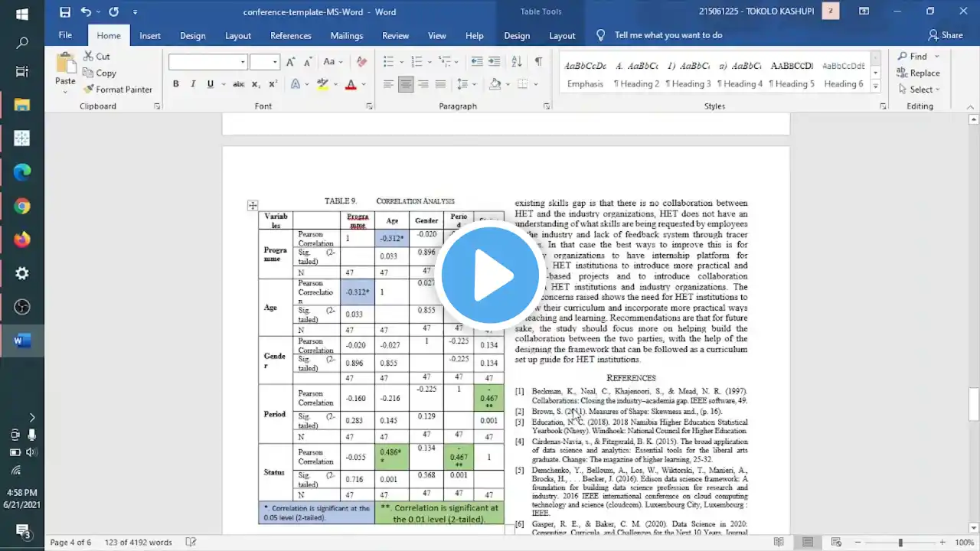Justify the paragraph text
Viewport: 980px width, 551px height.
[440, 84]
